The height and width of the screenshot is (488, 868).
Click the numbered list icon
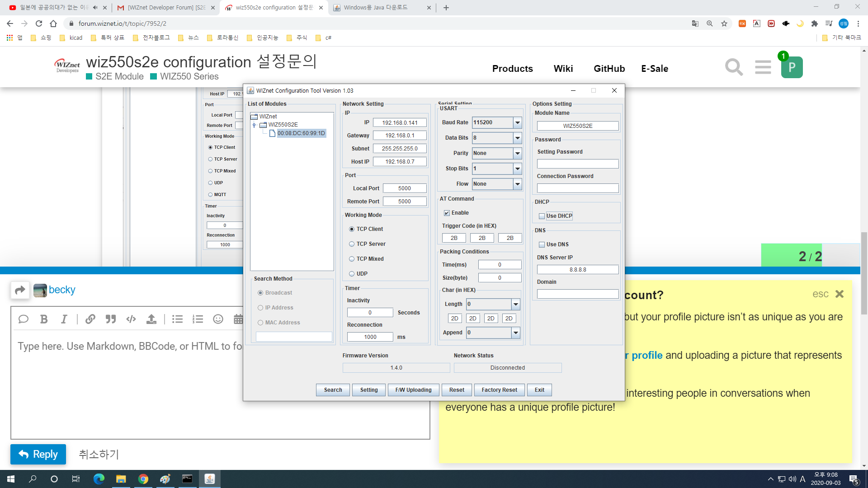[x=198, y=319]
